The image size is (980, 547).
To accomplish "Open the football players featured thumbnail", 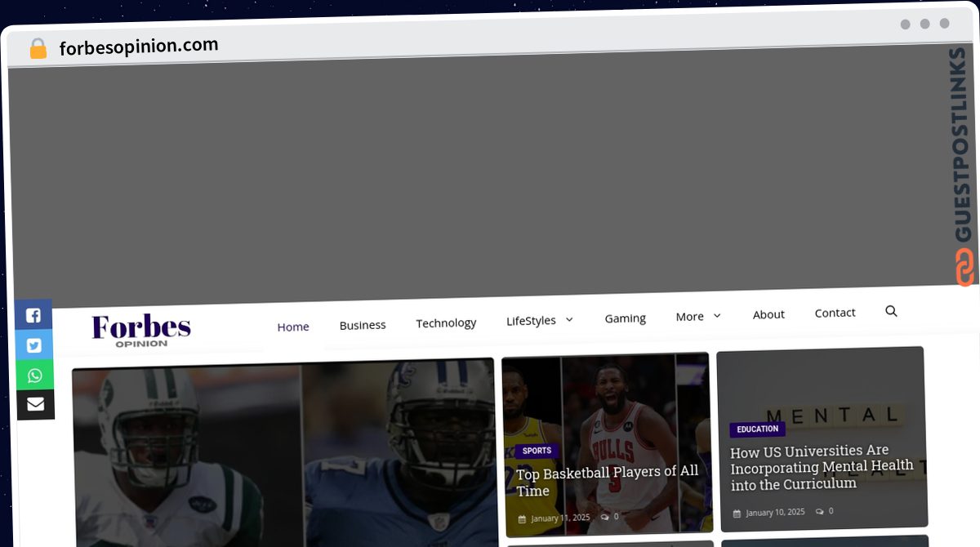I will coord(284,453).
